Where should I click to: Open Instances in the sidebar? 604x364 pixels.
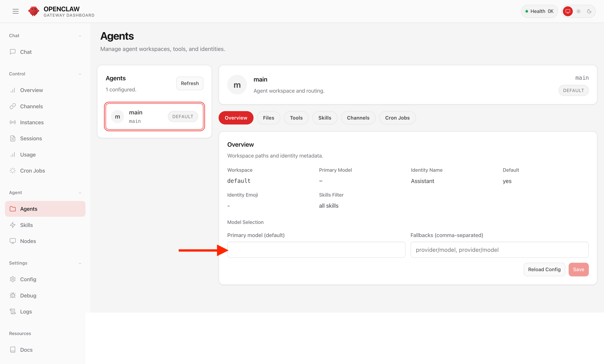[x=32, y=122]
